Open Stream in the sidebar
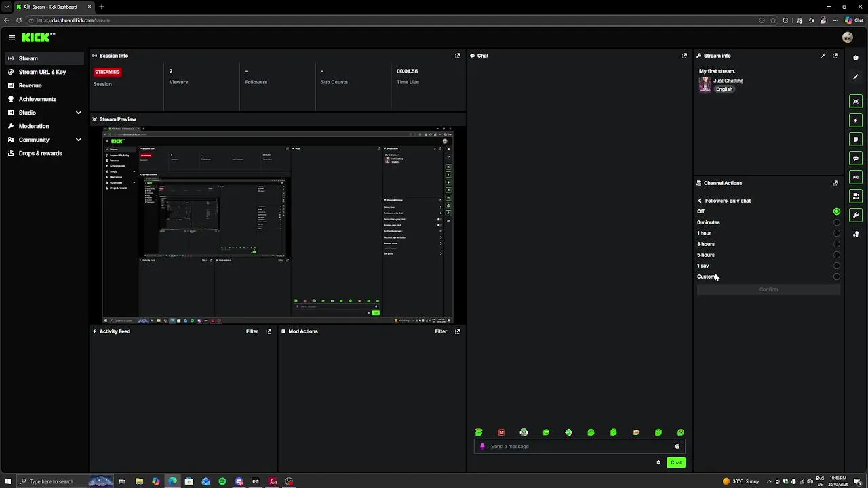Viewport: 868px width, 488px height. (x=44, y=58)
